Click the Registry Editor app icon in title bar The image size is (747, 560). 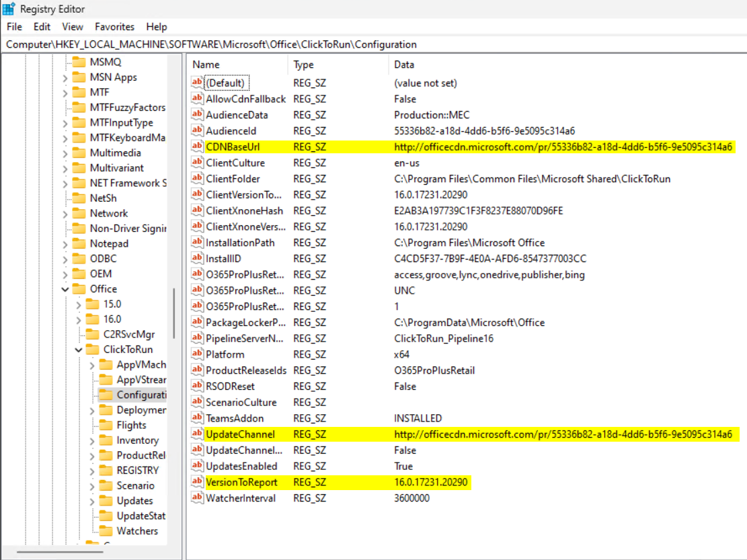pyautogui.click(x=9, y=9)
